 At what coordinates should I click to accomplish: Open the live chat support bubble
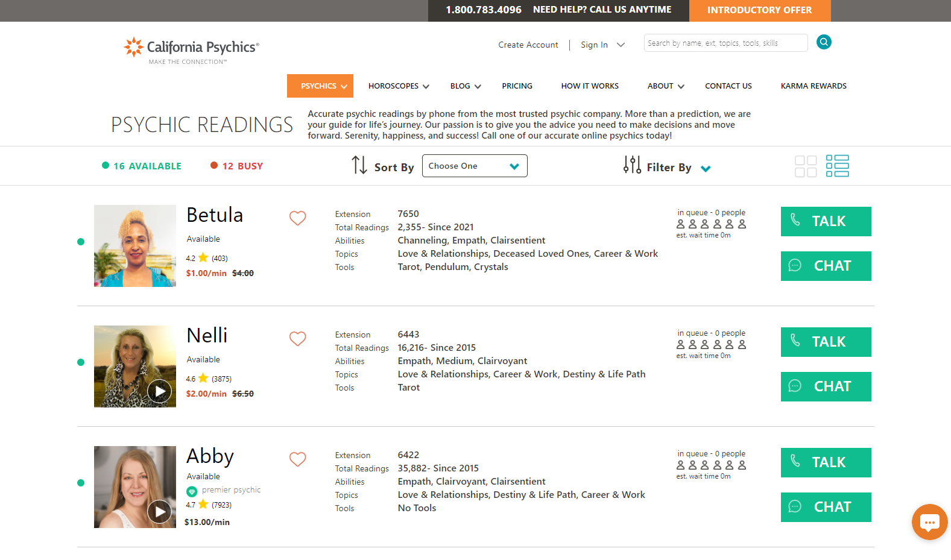coord(929,522)
